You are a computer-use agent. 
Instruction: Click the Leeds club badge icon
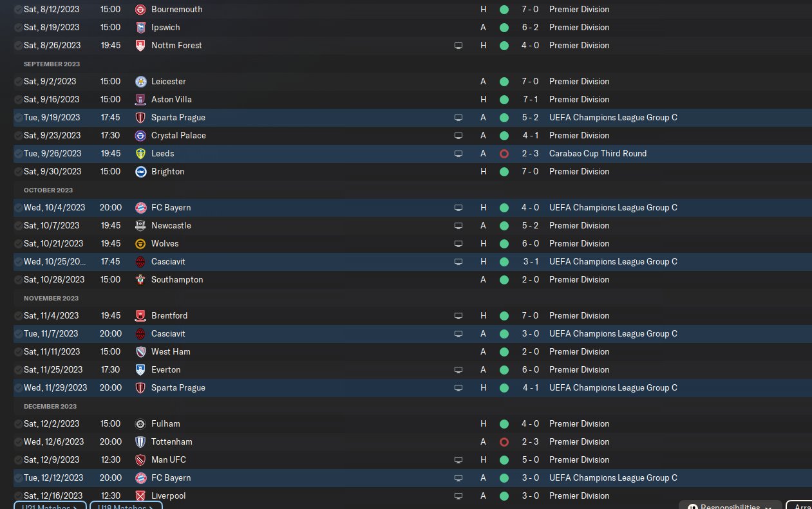tap(140, 154)
